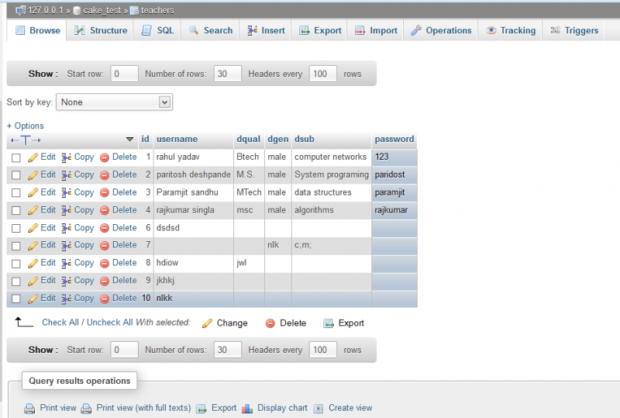The height and width of the screenshot is (418, 620).
Task: Click the Display chart icon
Action: click(x=249, y=408)
